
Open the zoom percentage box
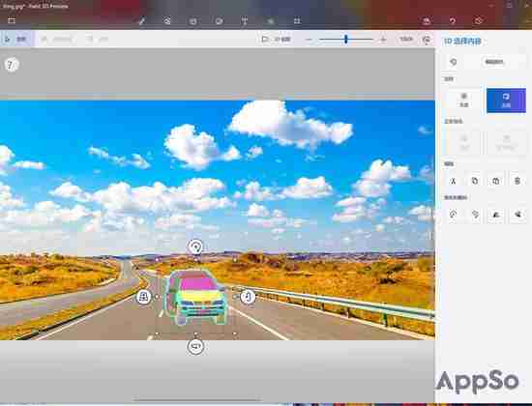tap(406, 40)
